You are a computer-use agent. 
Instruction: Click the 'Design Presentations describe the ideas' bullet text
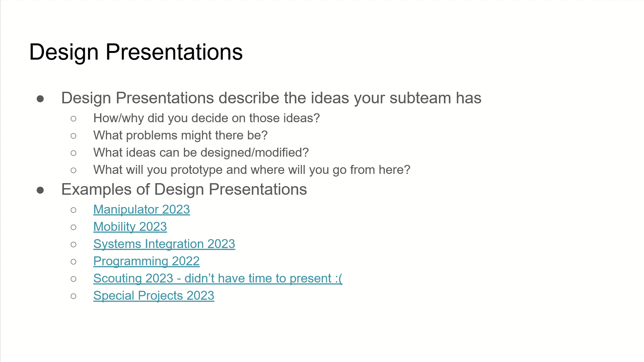(x=271, y=98)
